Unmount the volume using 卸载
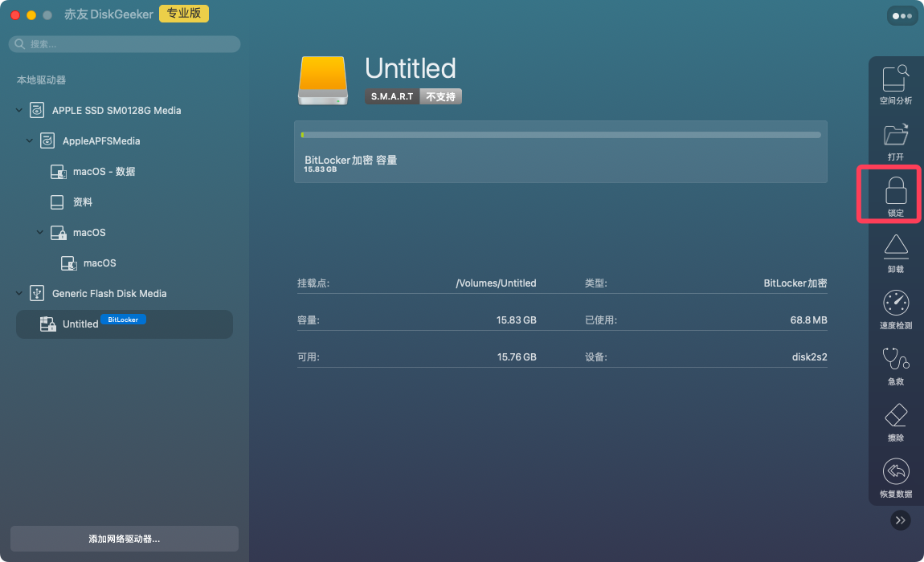Screen dimensions: 924x562 point(895,254)
